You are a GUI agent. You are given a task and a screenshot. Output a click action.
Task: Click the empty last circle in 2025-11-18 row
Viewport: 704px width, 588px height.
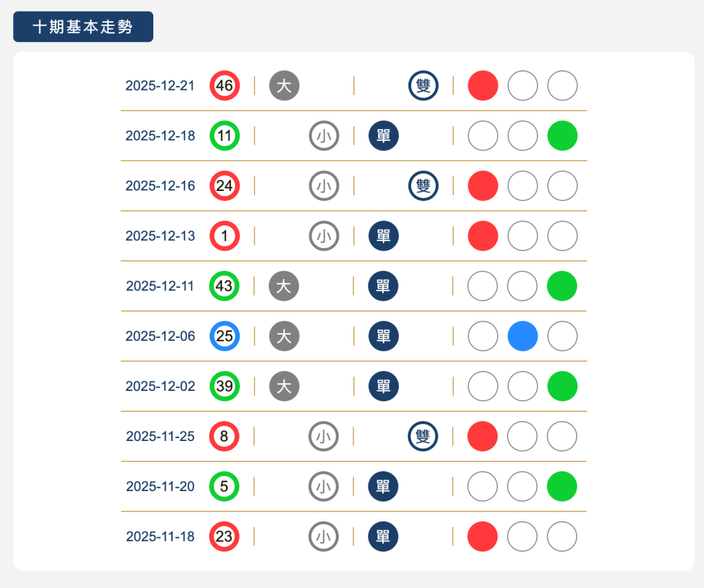pyautogui.click(x=562, y=536)
